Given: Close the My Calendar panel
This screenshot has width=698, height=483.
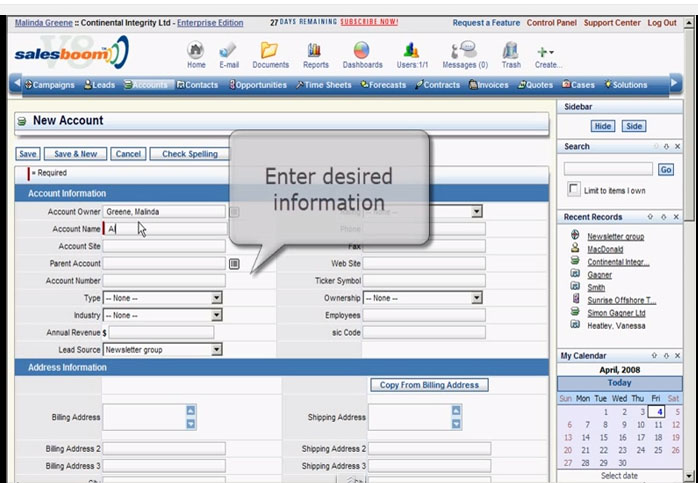Looking at the screenshot, I should pyautogui.click(x=678, y=356).
